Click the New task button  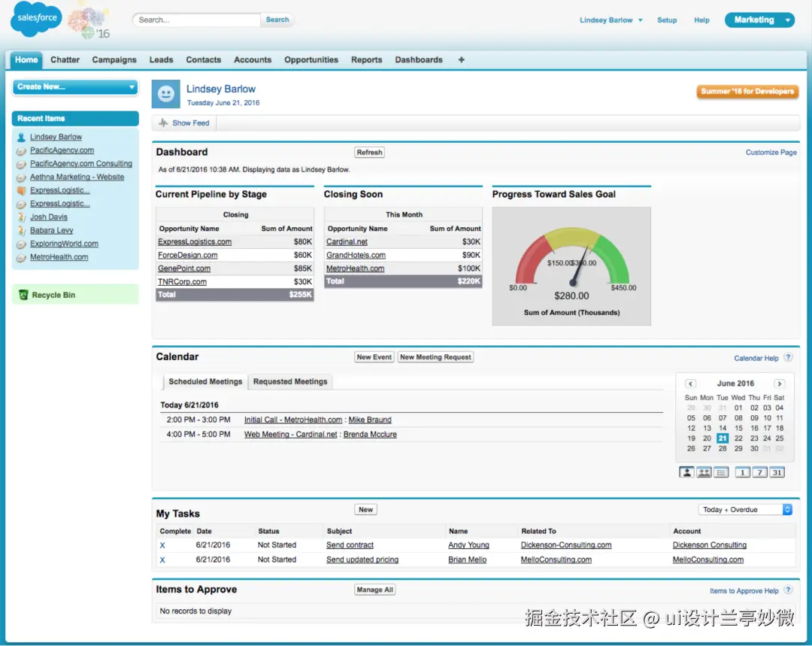[x=365, y=510]
